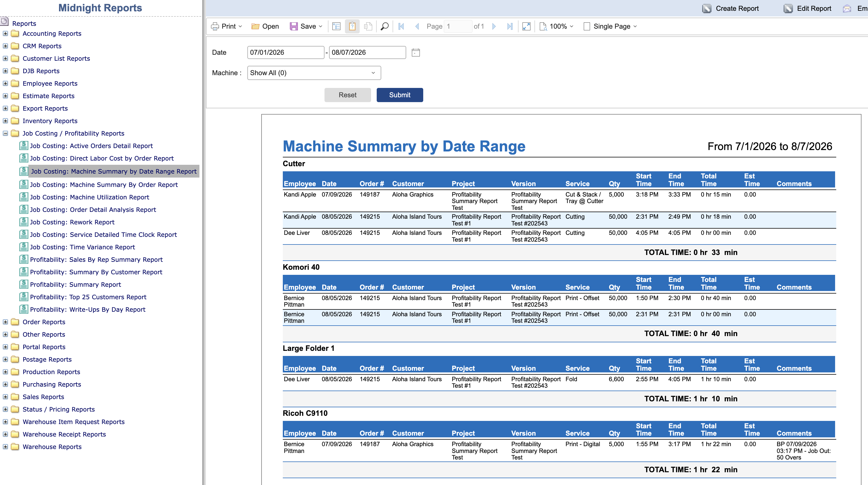Open Profitability: Sales By Rep Summary Report
The width and height of the screenshot is (868, 485).
(96, 259)
